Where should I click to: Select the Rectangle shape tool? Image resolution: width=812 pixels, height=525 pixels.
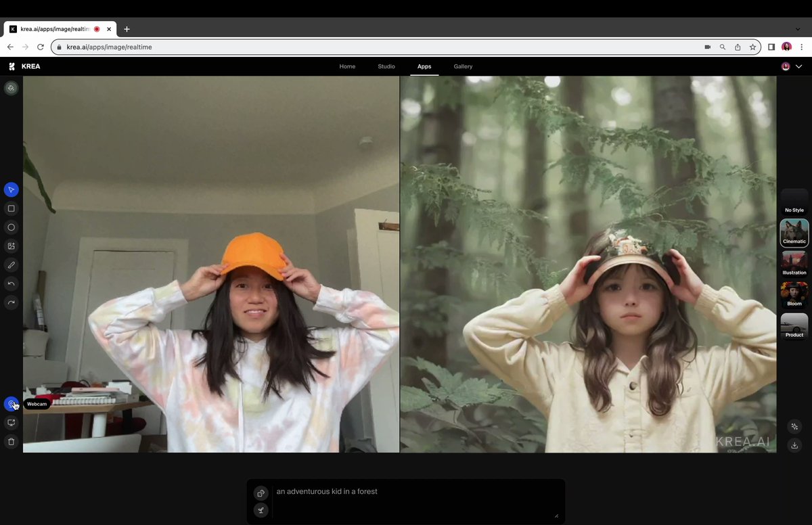11,208
